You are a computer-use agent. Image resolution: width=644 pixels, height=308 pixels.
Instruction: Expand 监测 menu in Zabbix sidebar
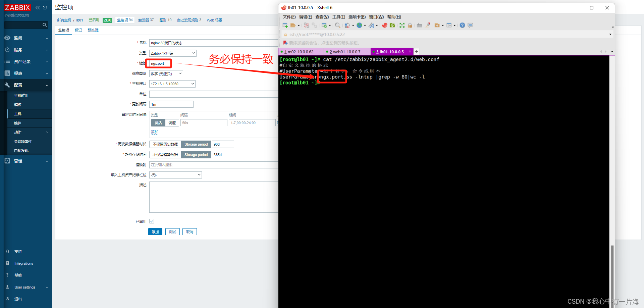(x=26, y=38)
